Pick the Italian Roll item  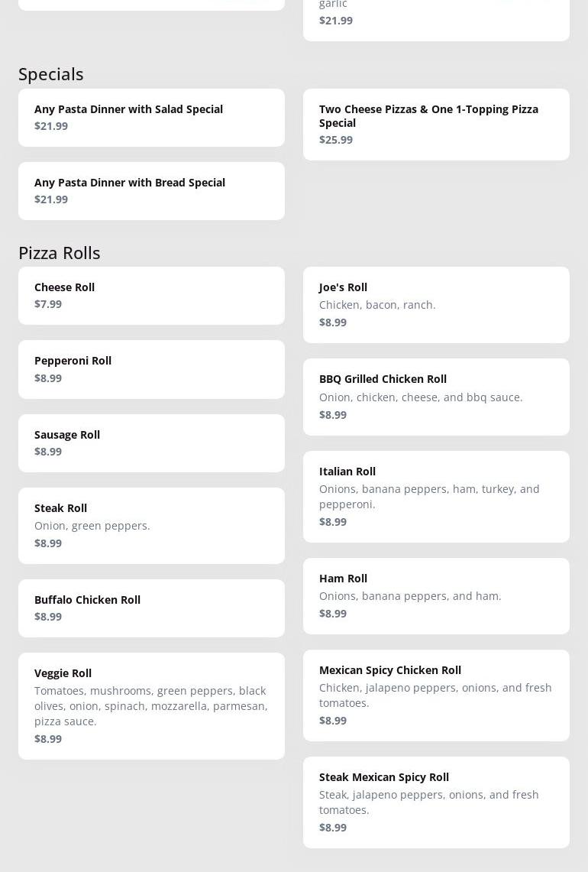point(436,496)
